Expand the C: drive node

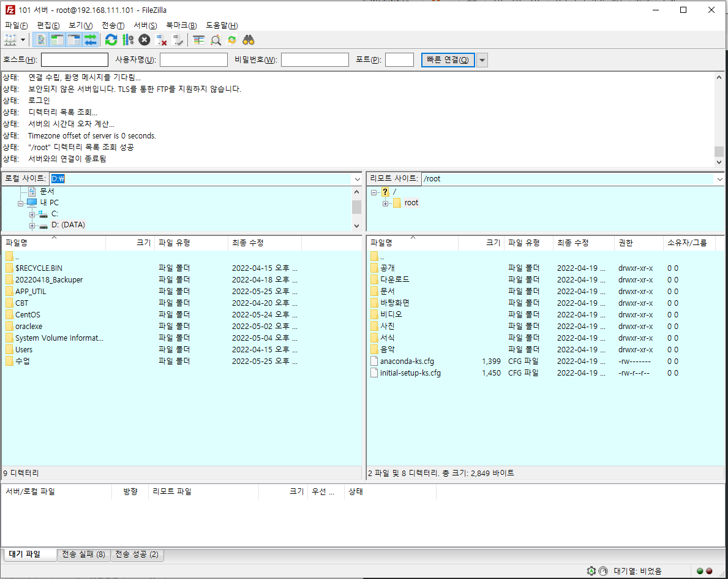click(32, 214)
